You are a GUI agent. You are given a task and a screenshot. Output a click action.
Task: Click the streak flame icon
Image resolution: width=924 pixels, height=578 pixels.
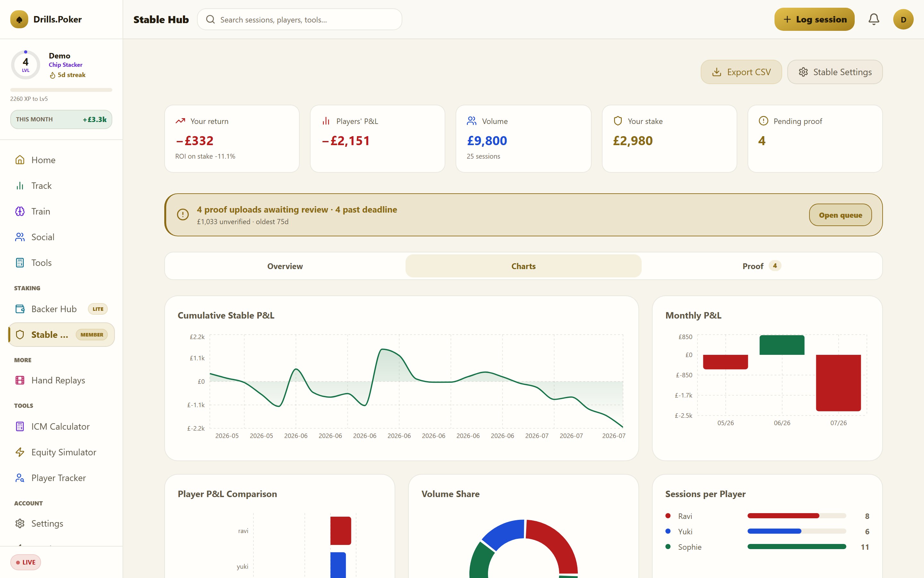pyautogui.click(x=53, y=75)
